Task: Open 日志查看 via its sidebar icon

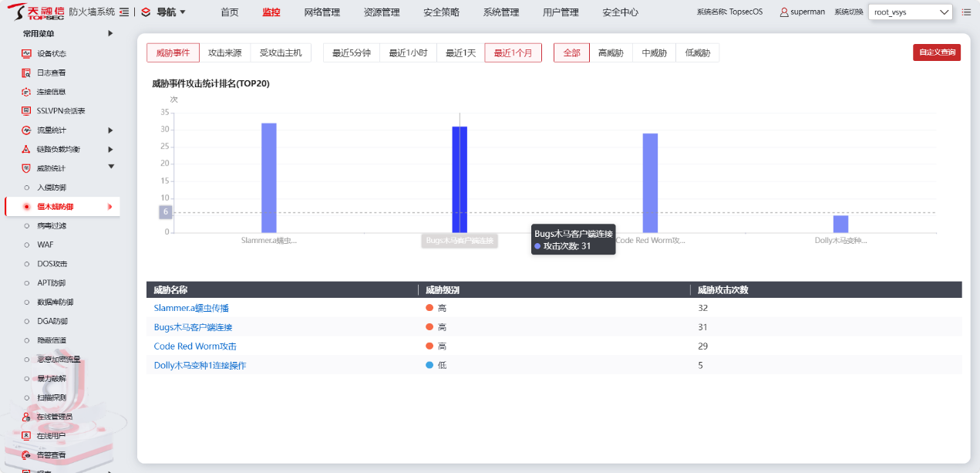Action: [26, 73]
